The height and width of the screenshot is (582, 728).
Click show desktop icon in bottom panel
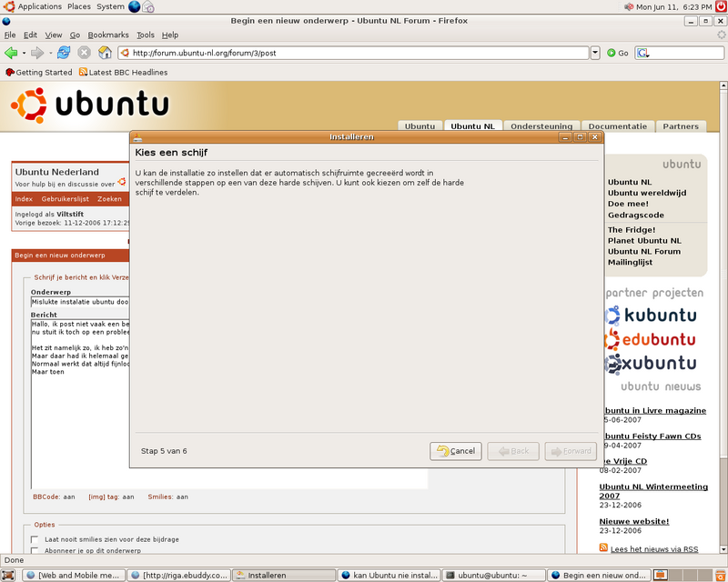[10, 575]
